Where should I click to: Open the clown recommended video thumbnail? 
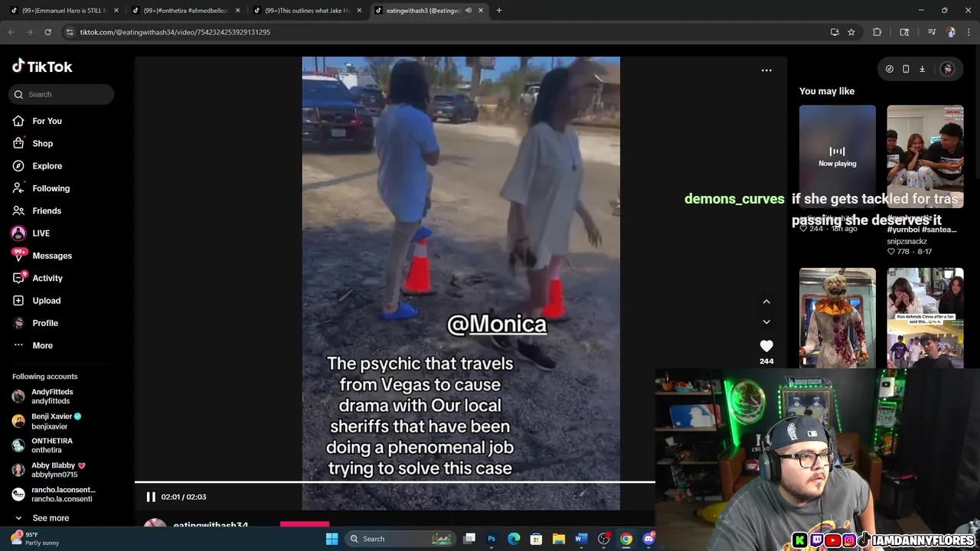tap(838, 318)
